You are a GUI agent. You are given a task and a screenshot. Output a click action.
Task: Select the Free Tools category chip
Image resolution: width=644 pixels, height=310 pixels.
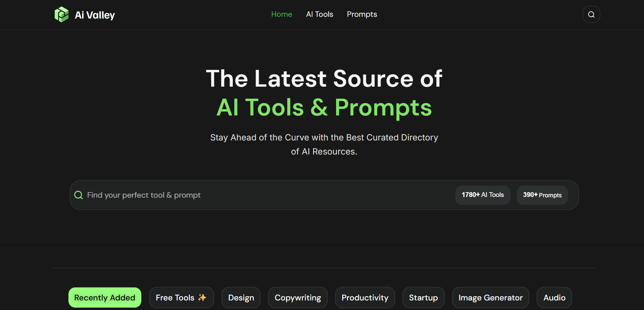pyautogui.click(x=175, y=297)
